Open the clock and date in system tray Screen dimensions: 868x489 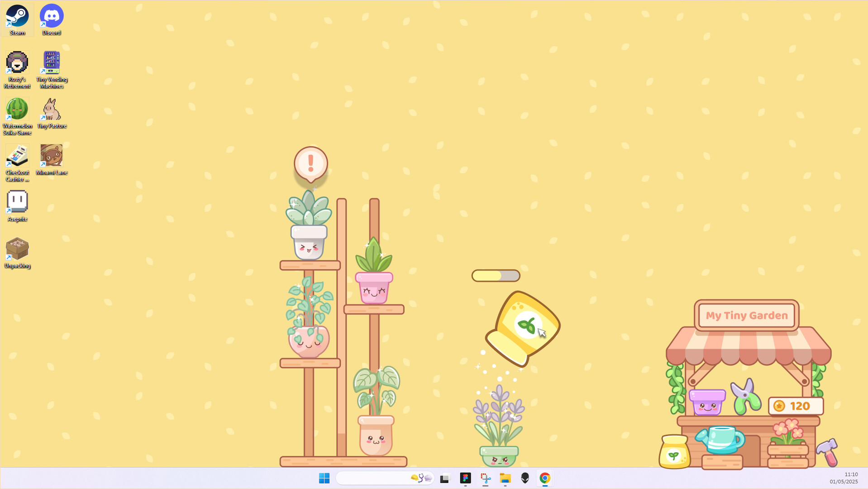pos(844,478)
